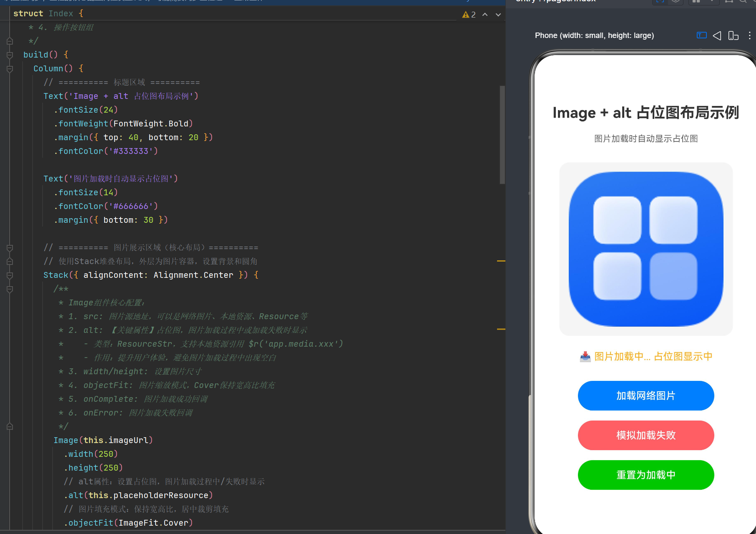Open the previewer three-dot more menu
Viewport: 756px width, 534px height.
point(750,35)
